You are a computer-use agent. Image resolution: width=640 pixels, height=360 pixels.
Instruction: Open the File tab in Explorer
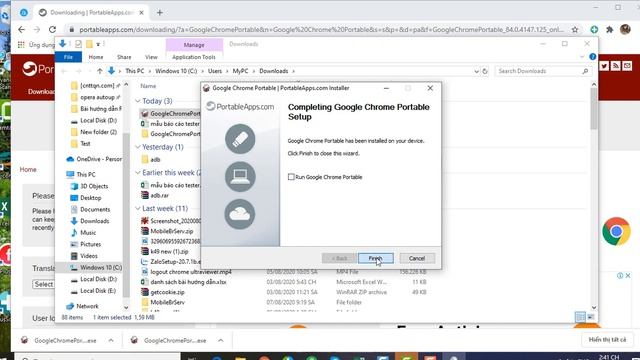click(x=68, y=57)
